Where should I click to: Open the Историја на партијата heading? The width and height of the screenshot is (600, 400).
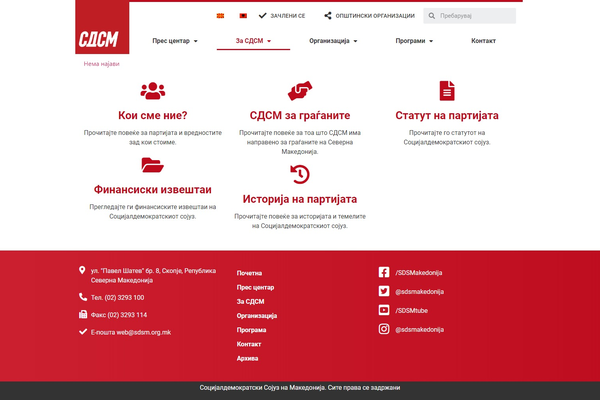300,199
